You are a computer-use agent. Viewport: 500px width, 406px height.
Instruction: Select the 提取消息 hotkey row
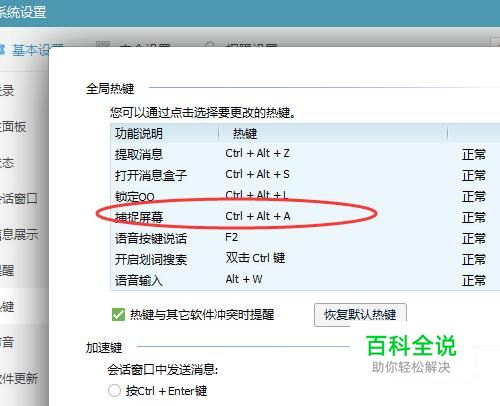tap(305, 154)
